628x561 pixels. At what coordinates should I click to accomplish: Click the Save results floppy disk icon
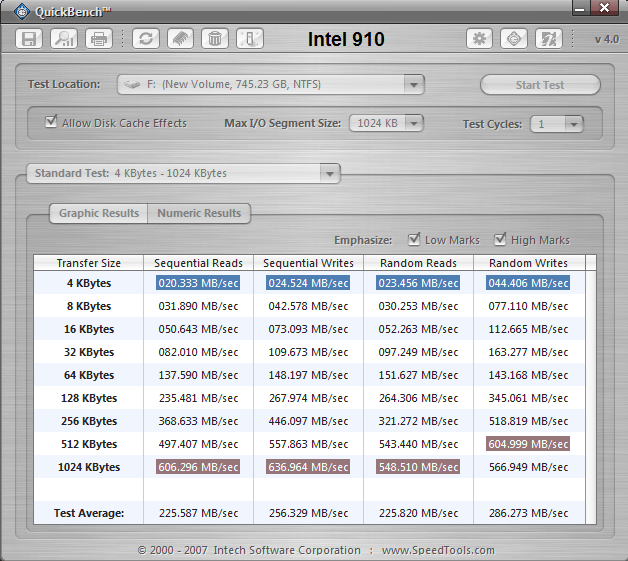(30, 39)
